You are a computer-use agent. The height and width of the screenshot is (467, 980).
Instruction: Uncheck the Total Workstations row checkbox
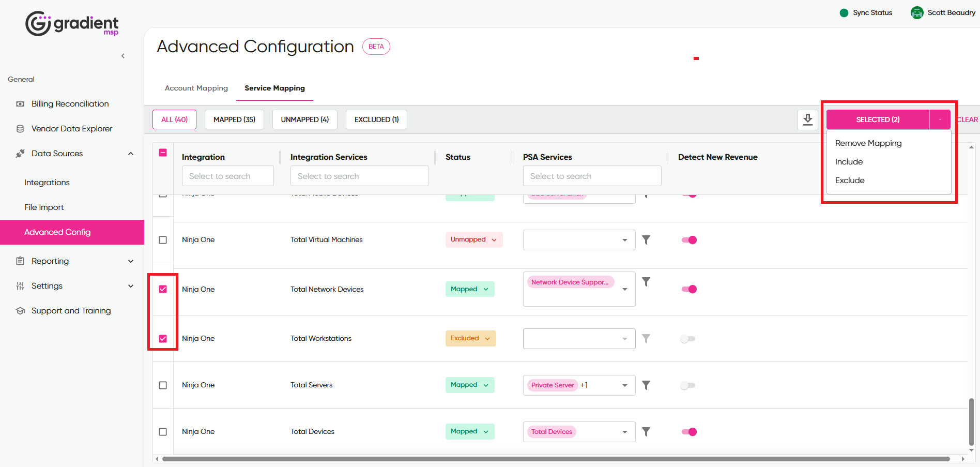163,339
